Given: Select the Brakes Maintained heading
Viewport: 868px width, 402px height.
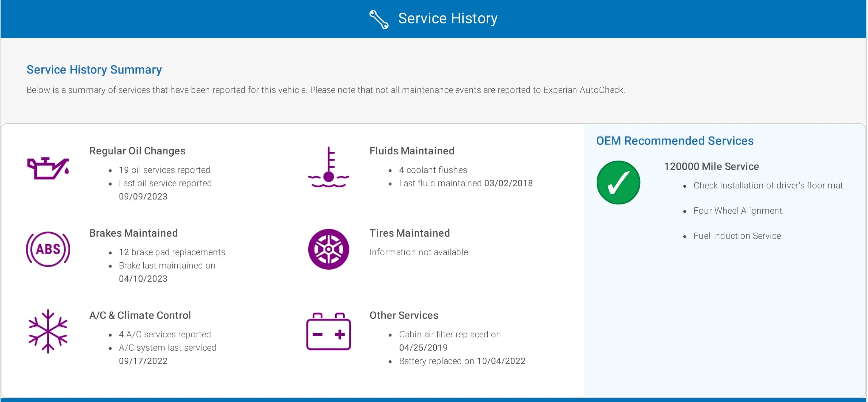Looking at the screenshot, I should coord(133,233).
